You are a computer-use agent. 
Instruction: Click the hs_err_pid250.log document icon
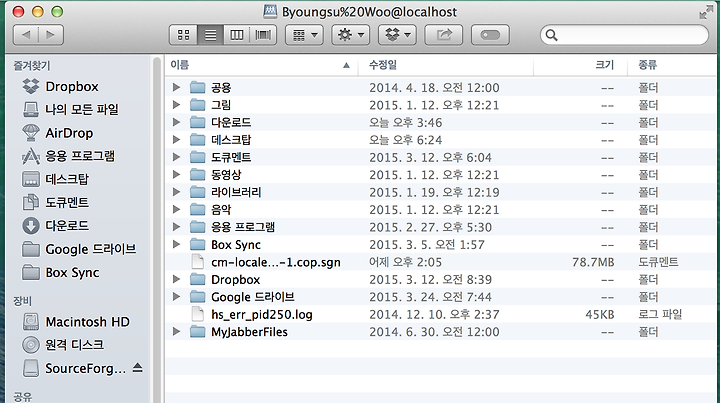tap(197, 314)
